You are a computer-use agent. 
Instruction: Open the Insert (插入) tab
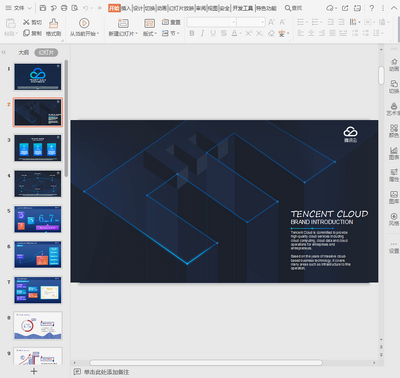click(126, 8)
